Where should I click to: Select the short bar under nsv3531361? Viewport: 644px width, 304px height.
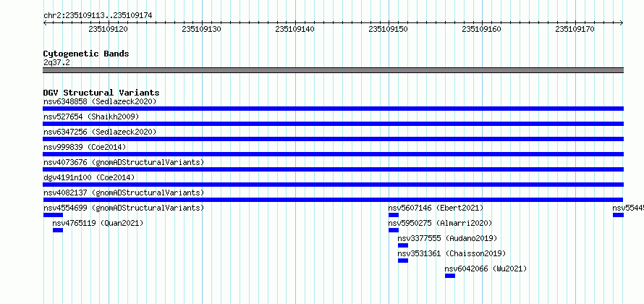click(403, 261)
